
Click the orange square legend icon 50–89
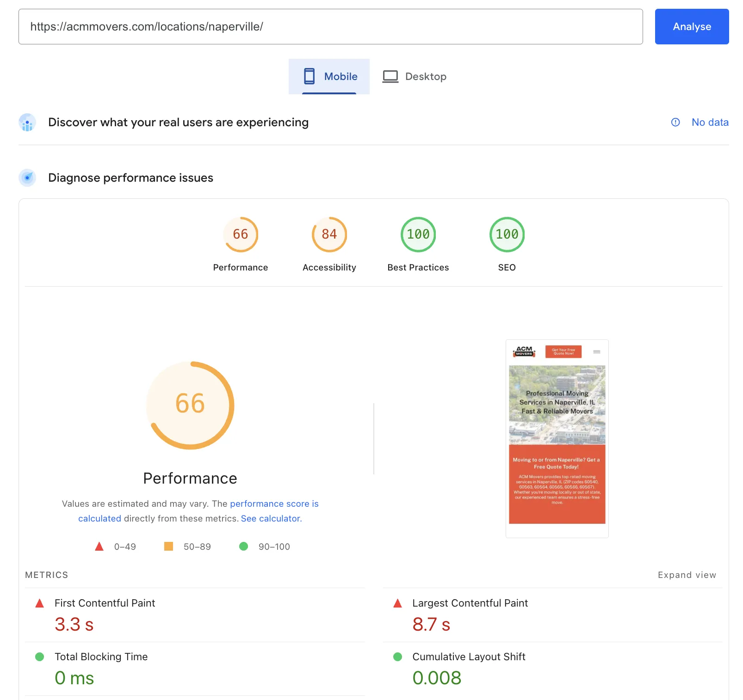[168, 546]
